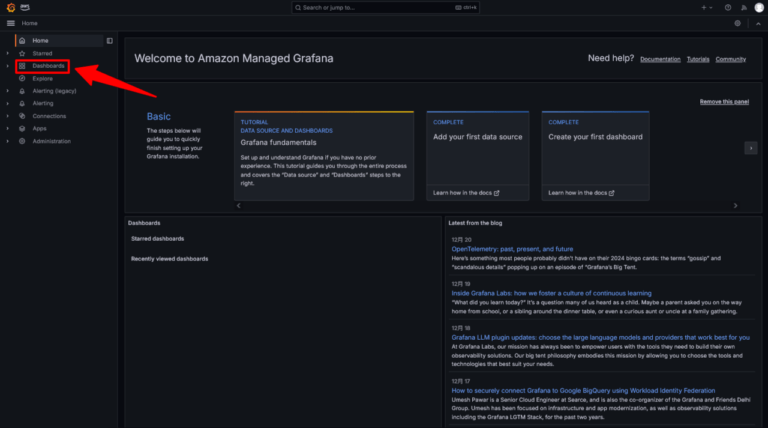Viewport: 768px width, 428px height.
Task: Open the add new plus menu
Action: 706,7
